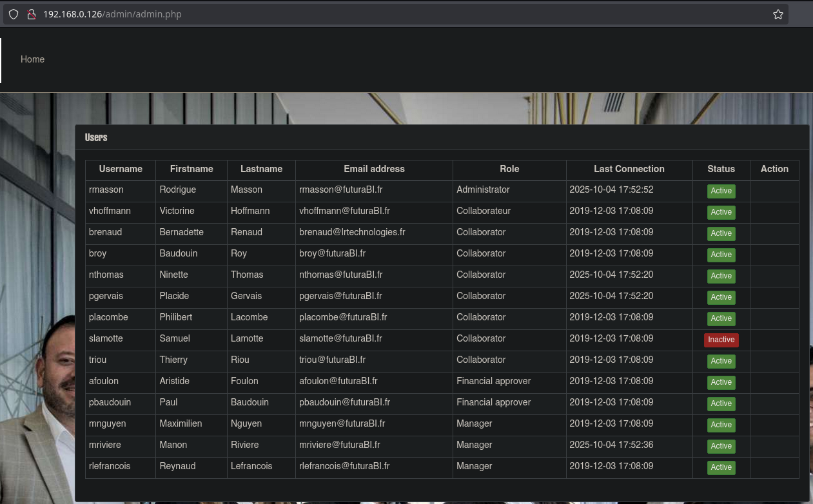Click the Active badge for rmasson
The width and height of the screenshot is (813, 504).
pyautogui.click(x=721, y=191)
